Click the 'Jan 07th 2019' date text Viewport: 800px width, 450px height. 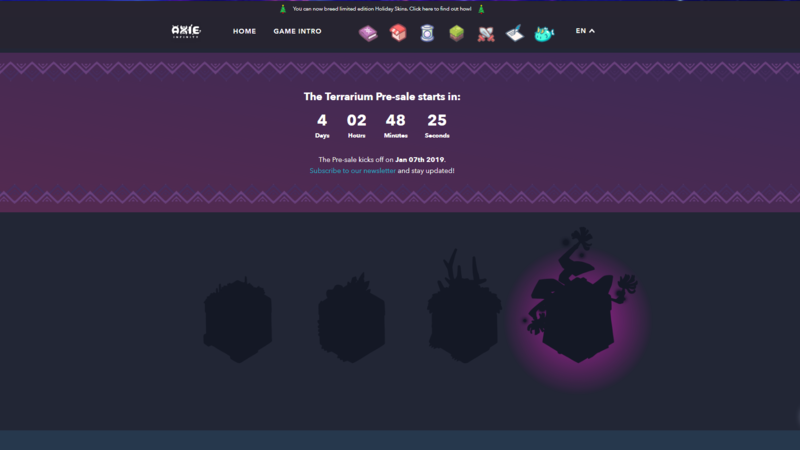click(419, 160)
